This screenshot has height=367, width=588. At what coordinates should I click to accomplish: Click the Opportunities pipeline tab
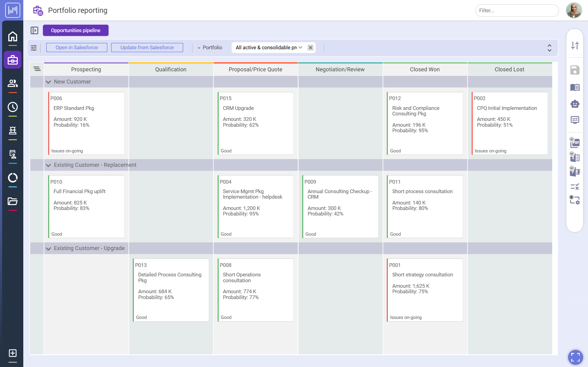click(75, 30)
